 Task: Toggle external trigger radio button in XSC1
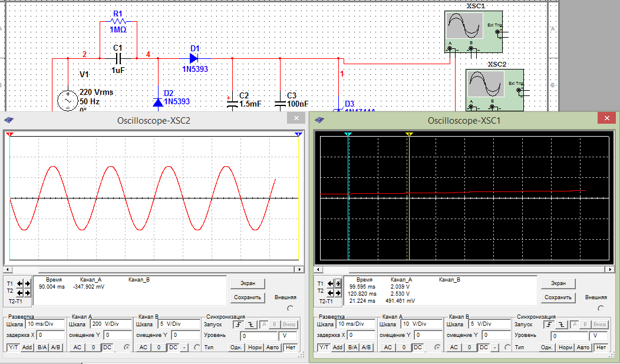(x=601, y=308)
